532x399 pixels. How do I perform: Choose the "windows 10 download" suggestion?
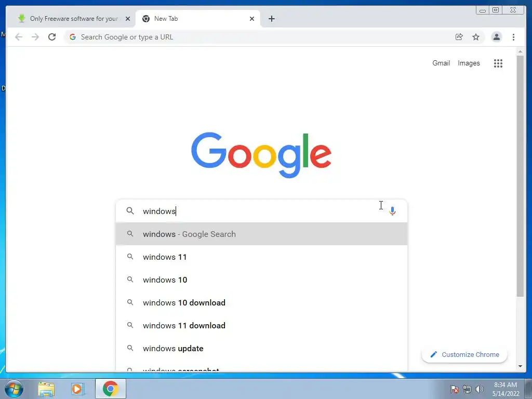(261, 303)
